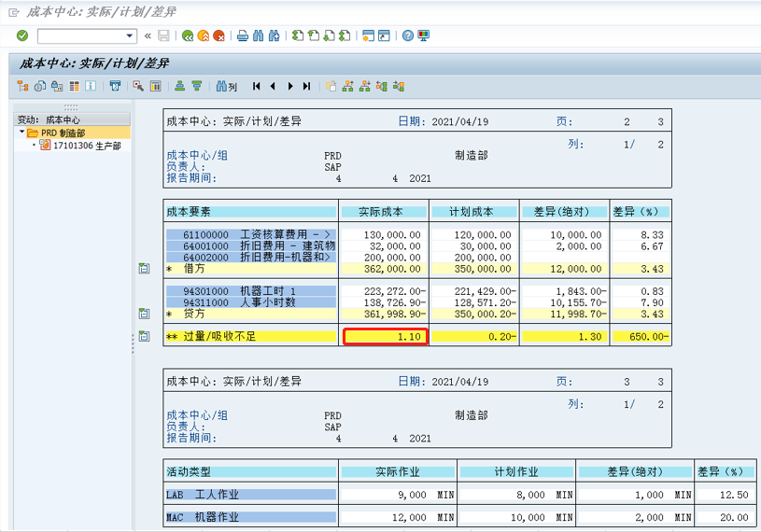Click cost element 94311000 人事小时数
This screenshot has height=532, width=761.
point(251,302)
